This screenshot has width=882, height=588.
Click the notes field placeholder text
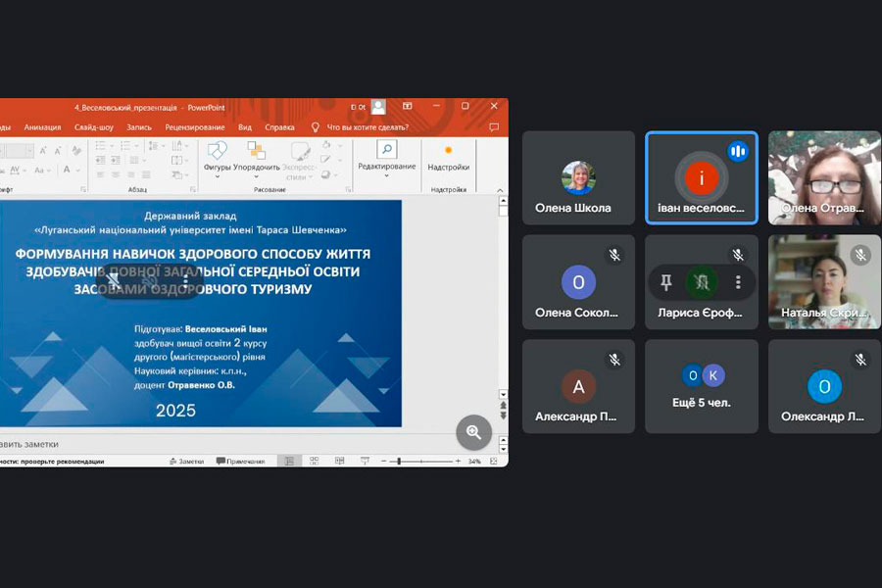coord(29,444)
